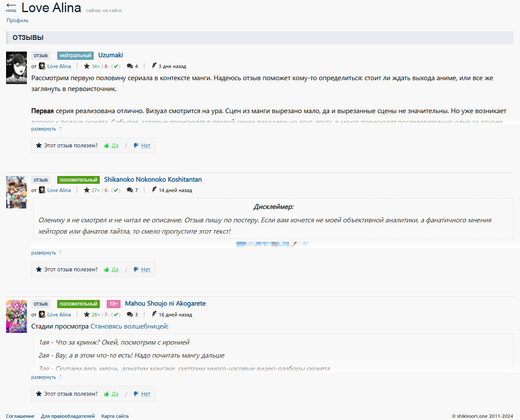Open the Соглашение footer link
The width and height of the screenshot is (520, 420).
click(x=20, y=416)
